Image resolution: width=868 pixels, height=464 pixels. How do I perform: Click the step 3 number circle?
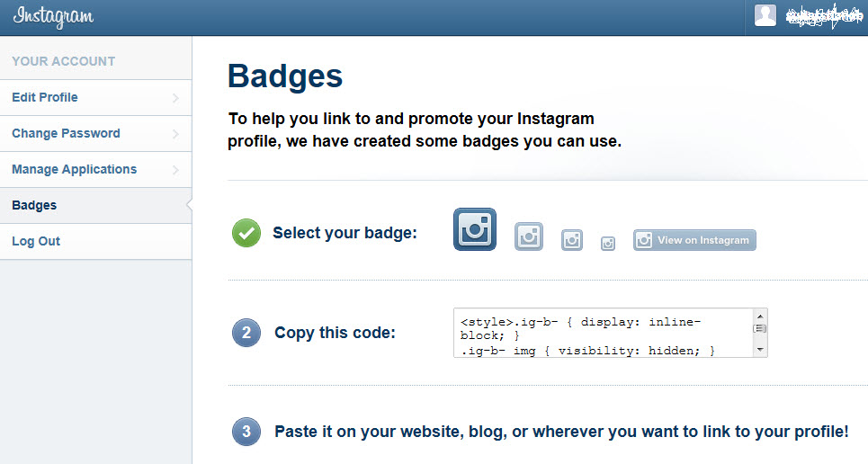click(x=246, y=432)
